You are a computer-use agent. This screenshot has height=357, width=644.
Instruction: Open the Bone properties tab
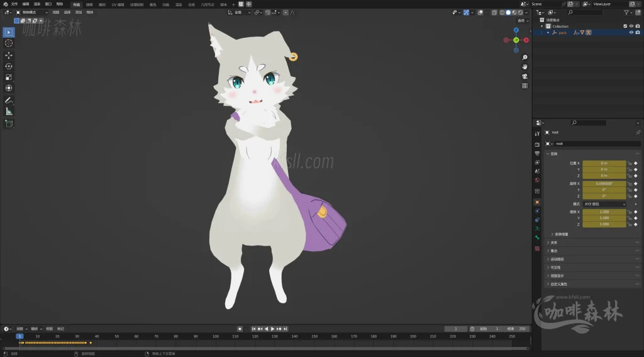point(537,238)
